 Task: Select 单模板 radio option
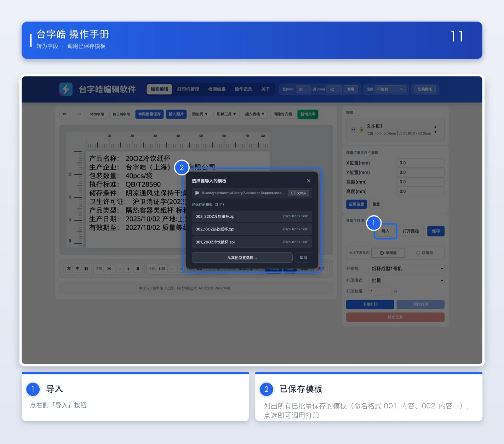[388, 253]
